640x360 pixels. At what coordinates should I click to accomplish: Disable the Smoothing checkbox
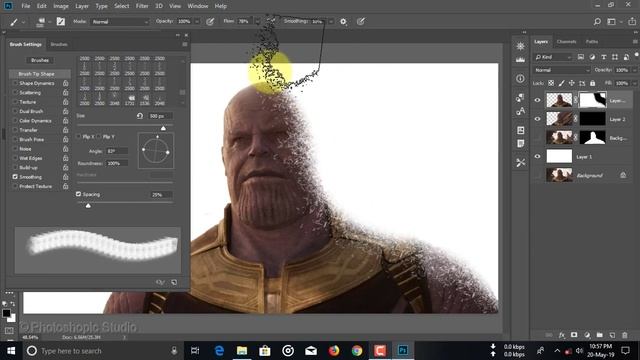pyautogui.click(x=15, y=177)
